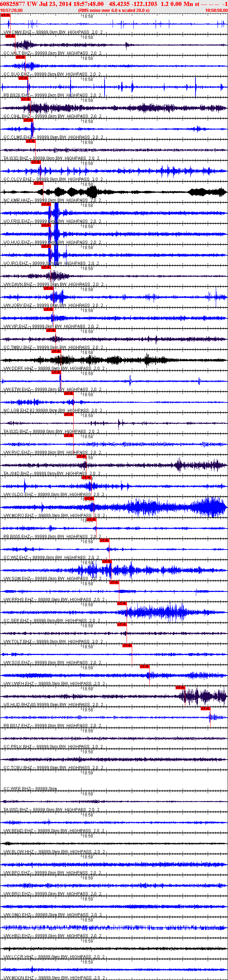This screenshot has height=980, width=228.
Task: Click event ID 60825877 in header
Action: coord(13,4)
